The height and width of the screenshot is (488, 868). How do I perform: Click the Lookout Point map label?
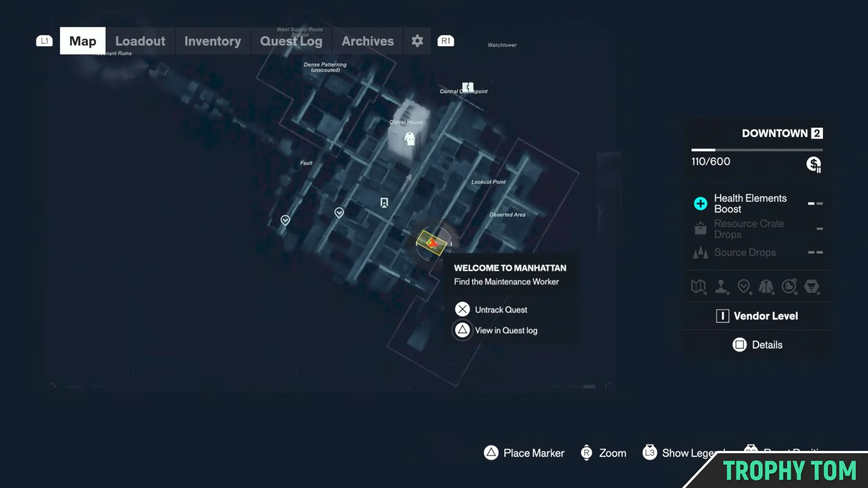[x=488, y=182]
